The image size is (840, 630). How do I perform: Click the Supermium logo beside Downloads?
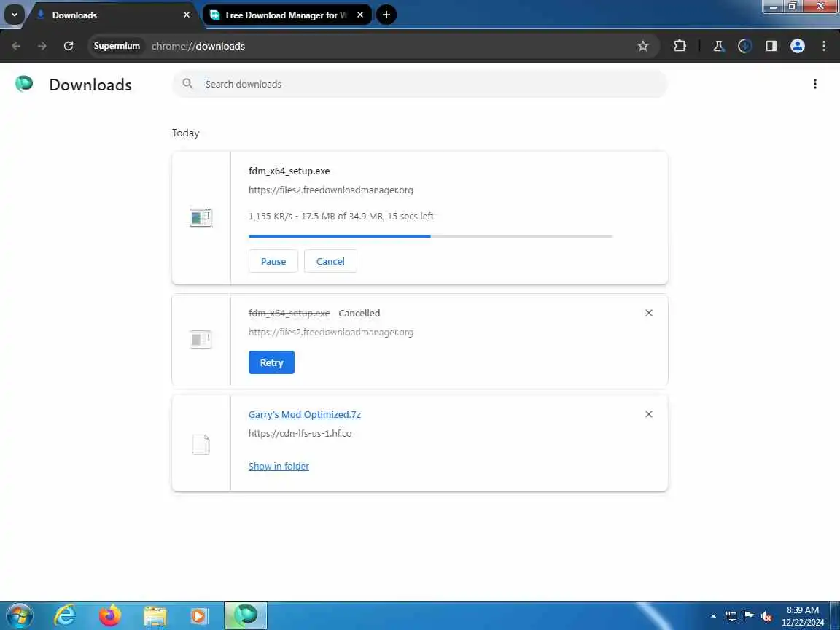coord(24,84)
